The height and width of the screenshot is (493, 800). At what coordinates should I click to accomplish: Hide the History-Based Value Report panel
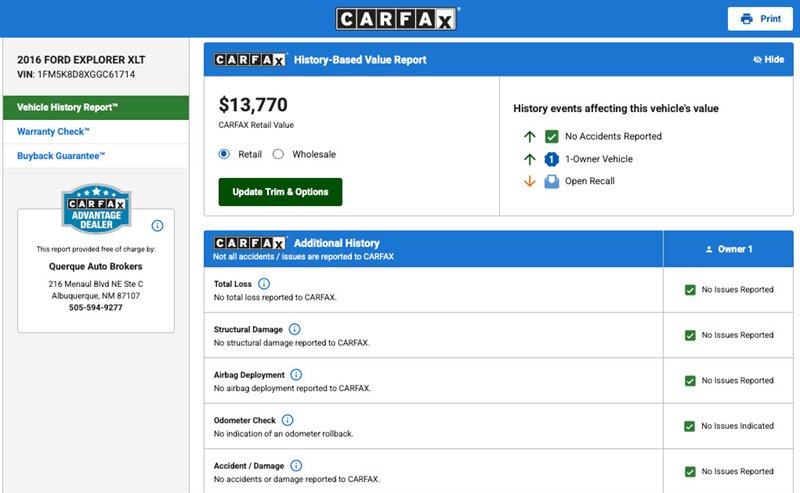point(768,60)
